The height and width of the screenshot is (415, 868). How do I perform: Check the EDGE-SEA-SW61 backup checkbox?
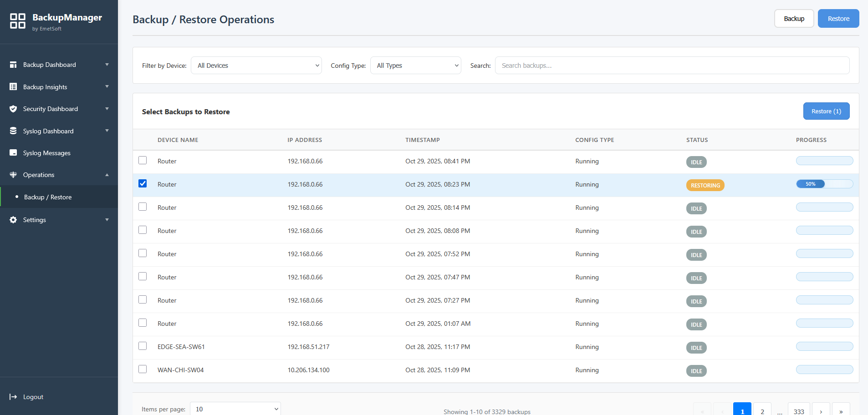143,346
